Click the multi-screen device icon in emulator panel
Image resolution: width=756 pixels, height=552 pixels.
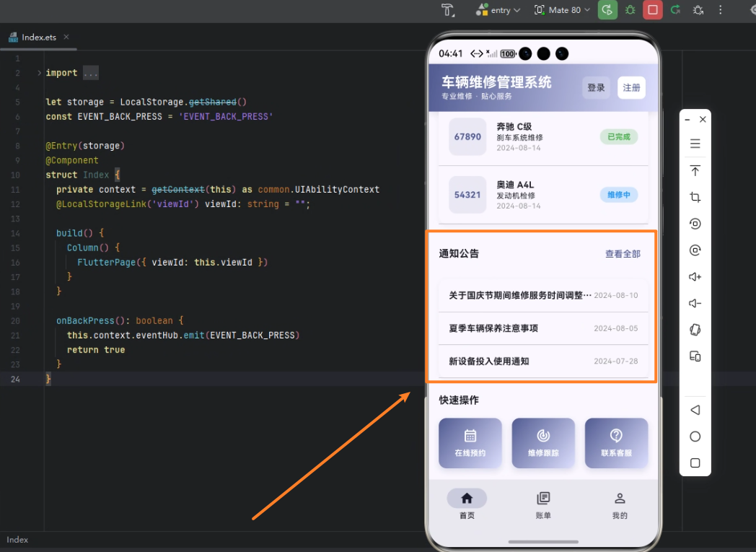pos(695,356)
